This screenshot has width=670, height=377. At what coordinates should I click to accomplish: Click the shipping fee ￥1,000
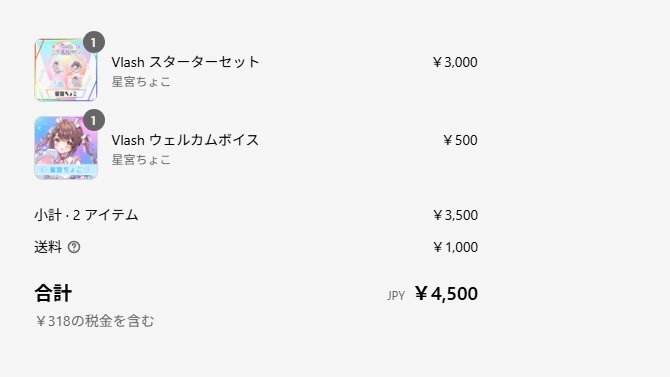click(455, 247)
